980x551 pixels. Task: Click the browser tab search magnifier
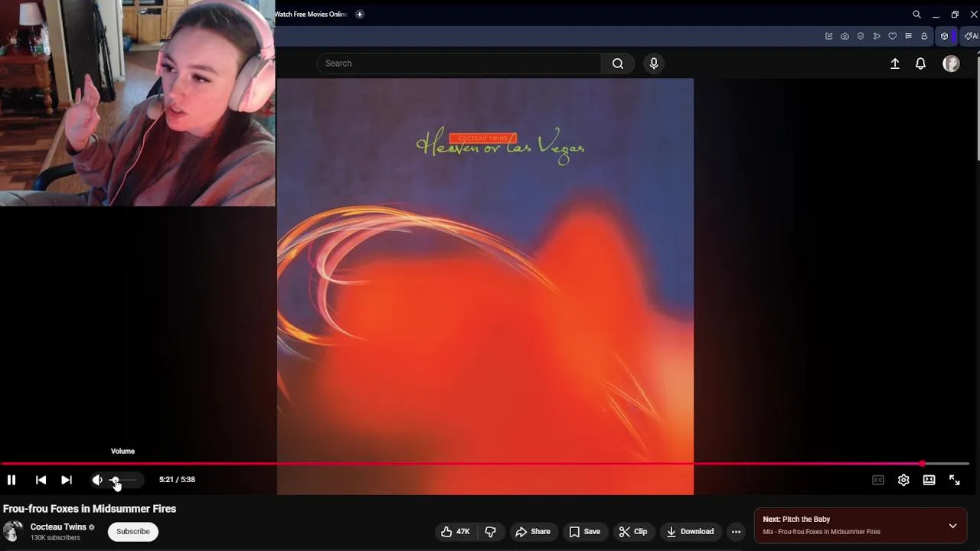[916, 15]
